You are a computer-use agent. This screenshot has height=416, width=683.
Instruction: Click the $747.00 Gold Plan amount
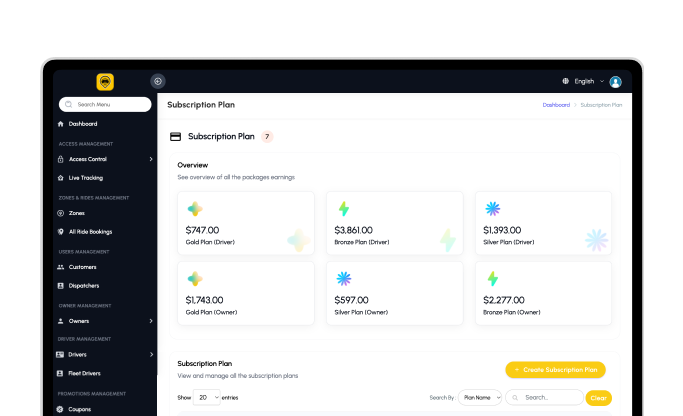pyautogui.click(x=202, y=230)
